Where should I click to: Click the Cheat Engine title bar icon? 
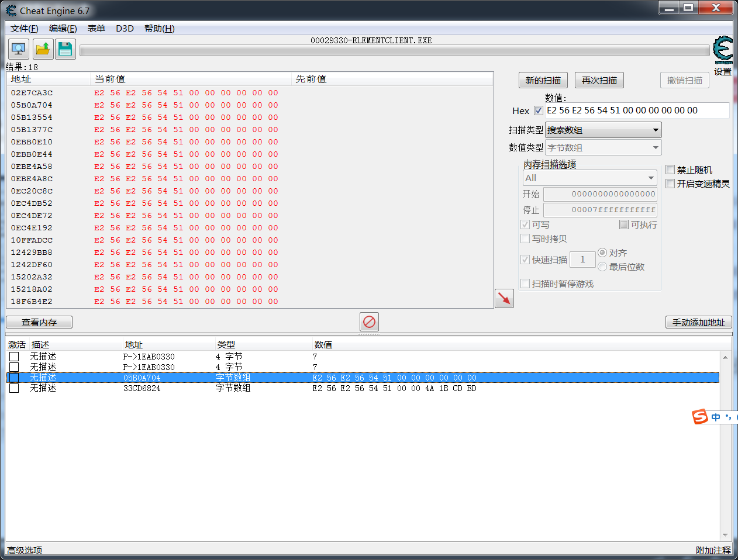11,11
